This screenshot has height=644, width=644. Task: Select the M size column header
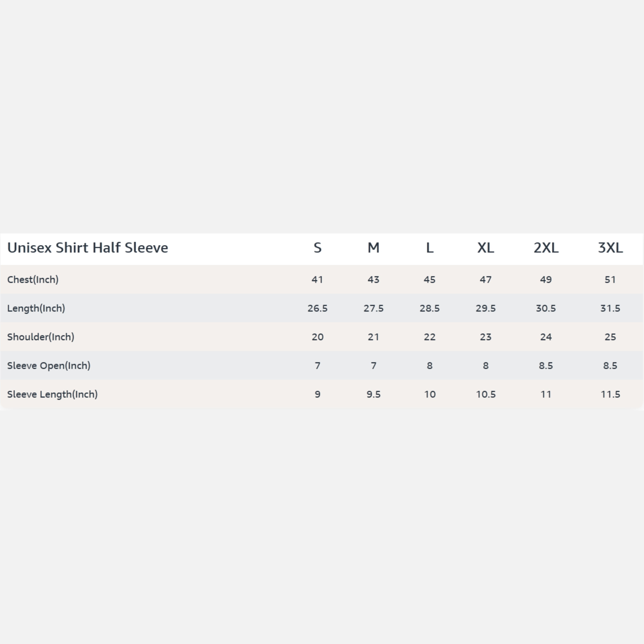click(373, 248)
